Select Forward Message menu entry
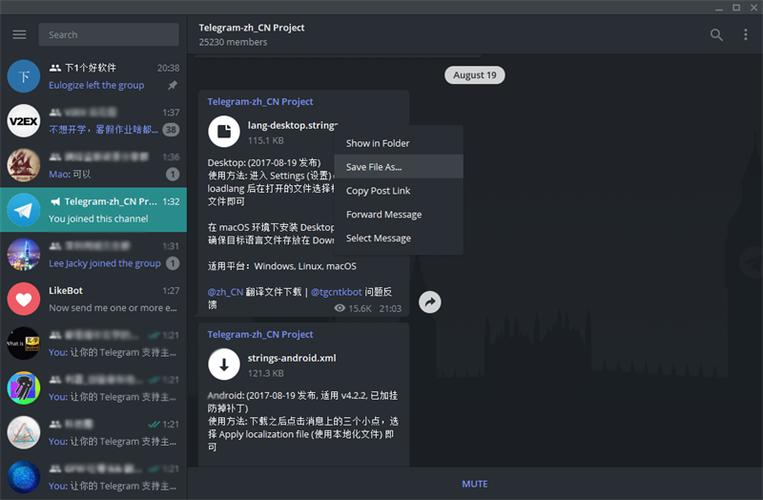Image resolution: width=763 pixels, height=500 pixels. point(399,214)
